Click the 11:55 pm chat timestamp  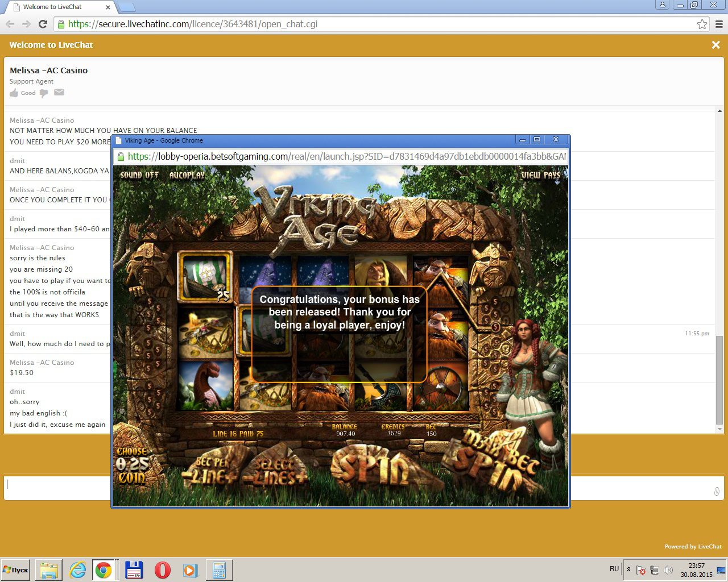(697, 334)
